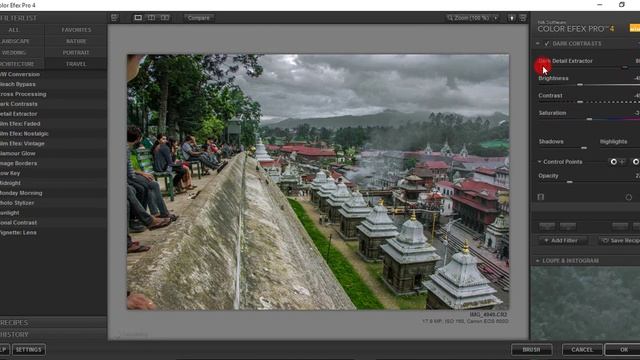Screen dimensions: 640x360
Task: Select the Low Key filter
Action: tap(53, 173)
